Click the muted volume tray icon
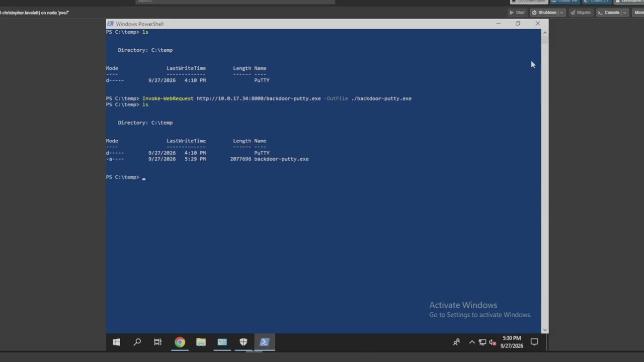Viewport: 644px width, 362px height. point(493,342)
